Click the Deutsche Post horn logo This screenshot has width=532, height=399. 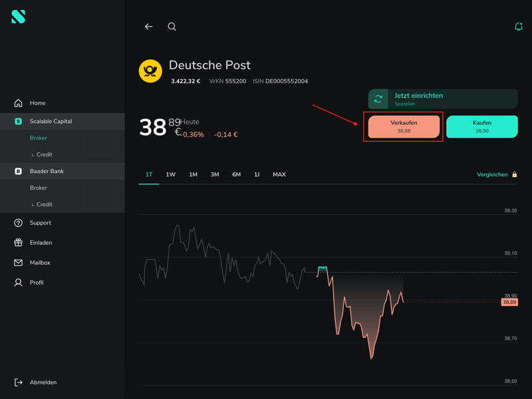coord(150,71)
